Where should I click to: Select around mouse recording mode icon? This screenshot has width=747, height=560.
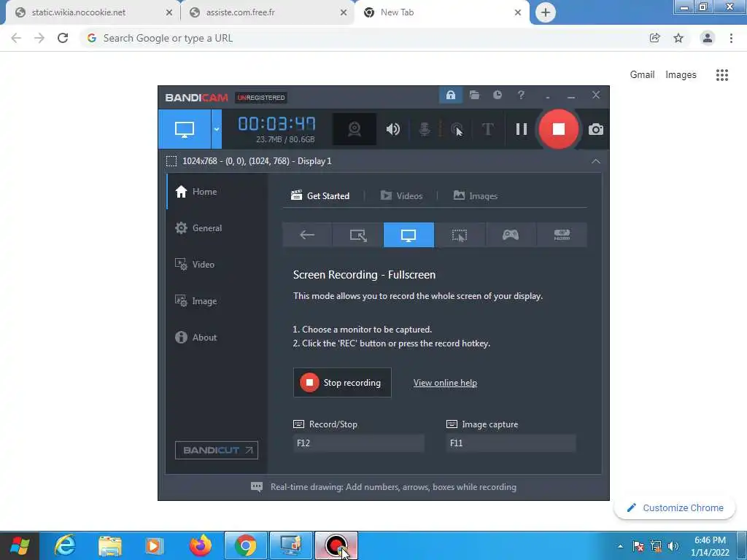point(460,235)
